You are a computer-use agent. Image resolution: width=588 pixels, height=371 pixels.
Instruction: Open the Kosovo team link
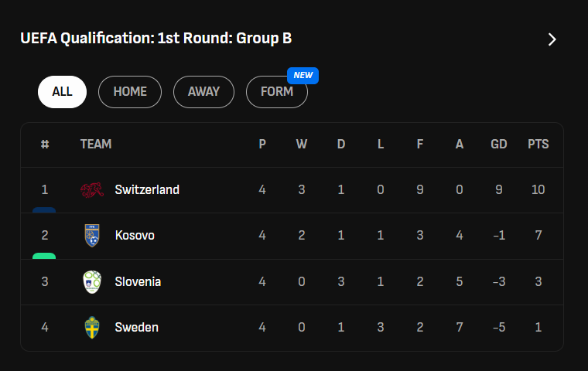(135, 235)
